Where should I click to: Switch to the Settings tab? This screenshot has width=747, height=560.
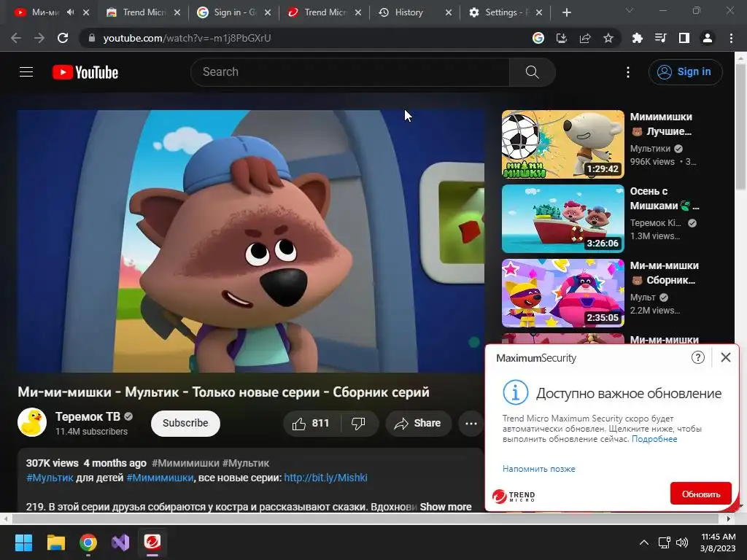(506, 12)
